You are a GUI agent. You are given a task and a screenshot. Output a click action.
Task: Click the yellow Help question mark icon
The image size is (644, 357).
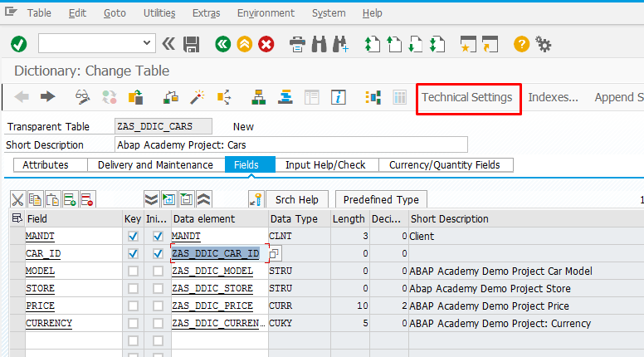coord(521,44)
